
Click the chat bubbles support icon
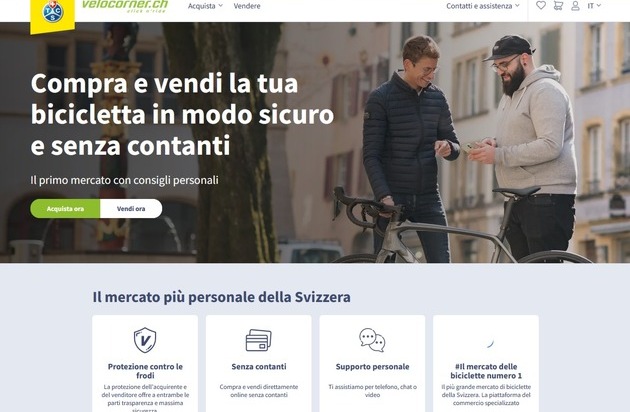coord(372,340)
